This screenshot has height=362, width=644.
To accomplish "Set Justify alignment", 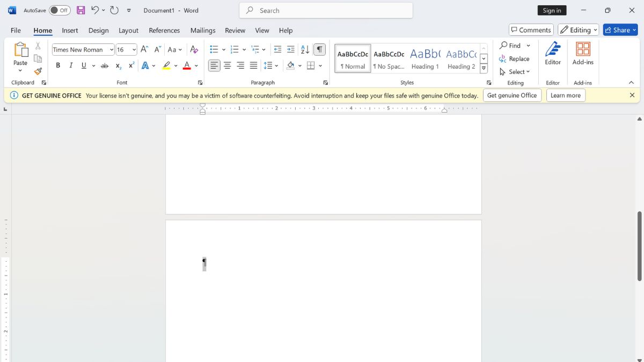I will (x=253, y=65).
